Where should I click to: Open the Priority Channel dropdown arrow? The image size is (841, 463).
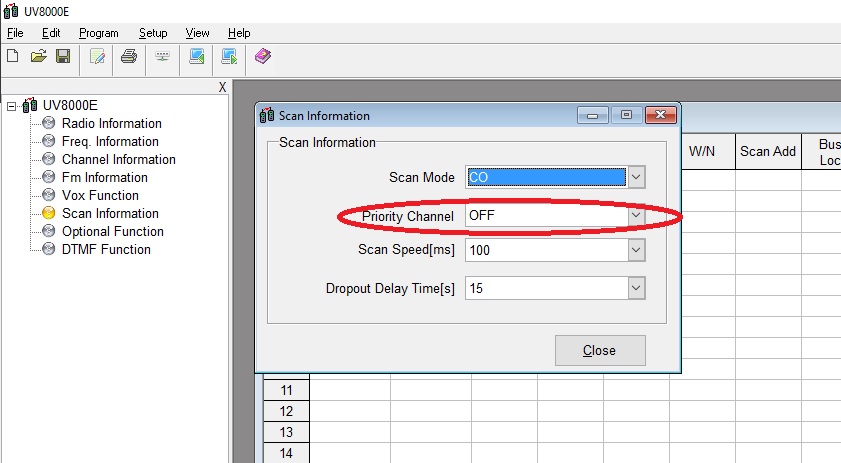(636, 215)
